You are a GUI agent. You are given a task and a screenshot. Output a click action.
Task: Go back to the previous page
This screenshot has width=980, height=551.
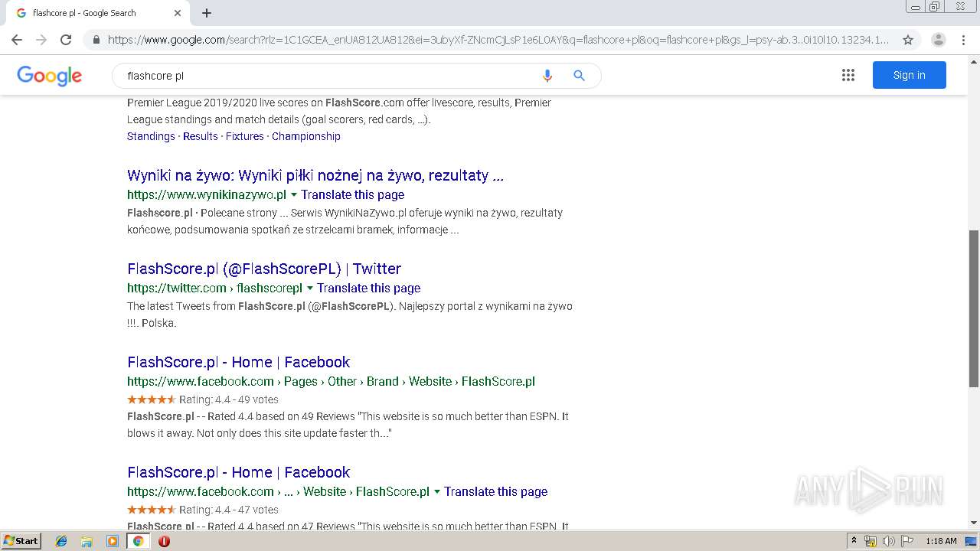pos(17,40)
